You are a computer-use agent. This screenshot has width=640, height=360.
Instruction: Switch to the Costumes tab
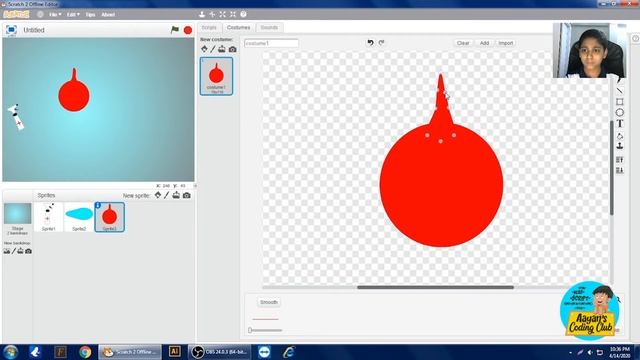tap(238, 27)
